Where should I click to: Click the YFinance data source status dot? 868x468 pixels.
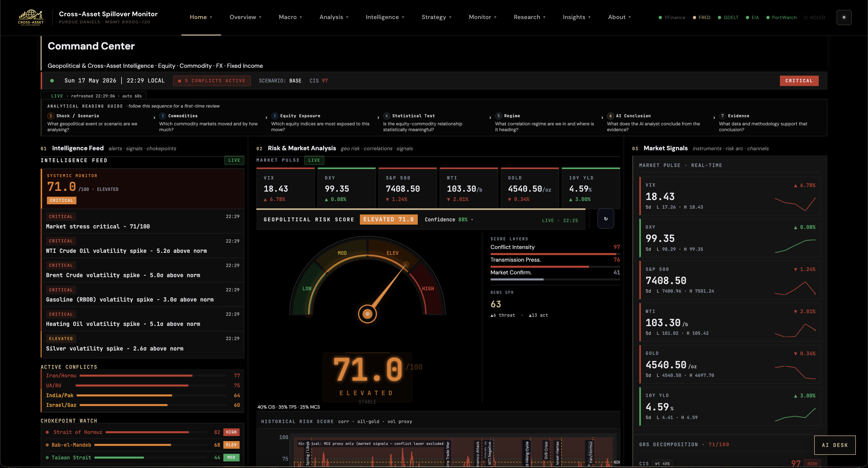[660, 18]
